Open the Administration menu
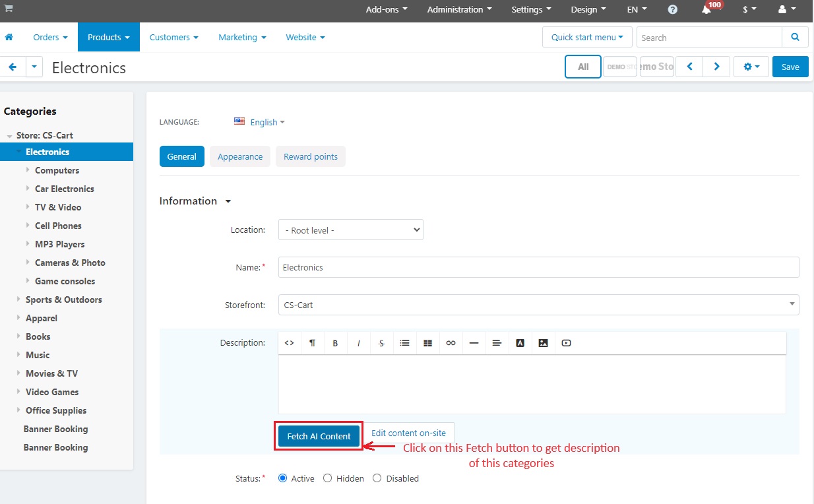The height and width of the screenshot is (504, 814). [x=459, y=9]
